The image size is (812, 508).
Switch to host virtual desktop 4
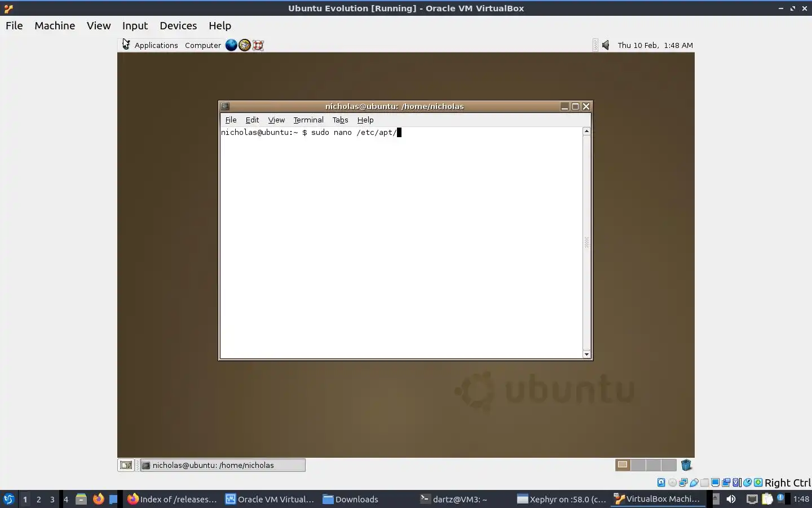(x=66, y=499)
